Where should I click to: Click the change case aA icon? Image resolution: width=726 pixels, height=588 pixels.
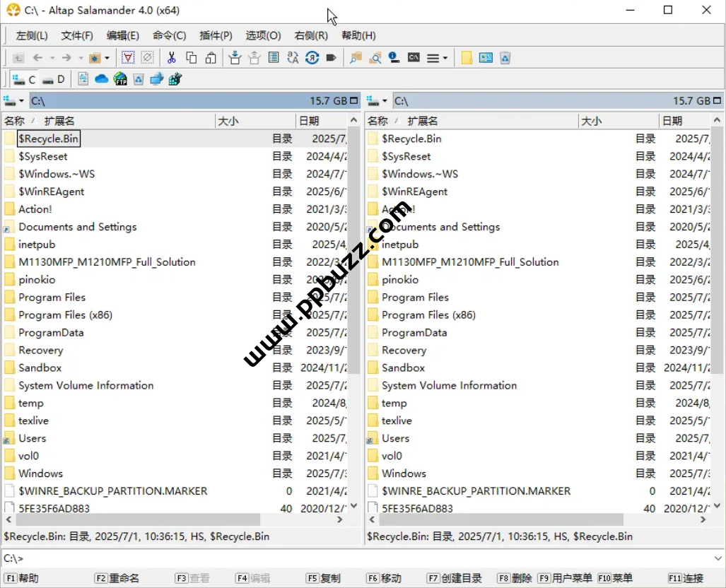coord(293,58)
